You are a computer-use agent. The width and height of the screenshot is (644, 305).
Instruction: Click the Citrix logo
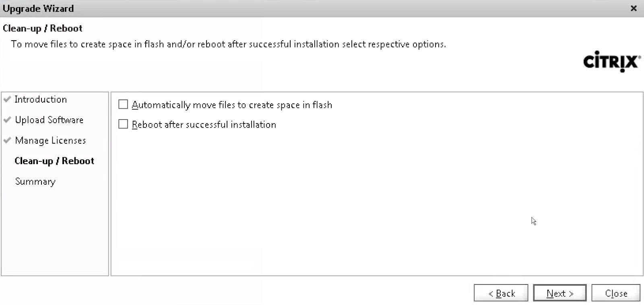point(611,62)
